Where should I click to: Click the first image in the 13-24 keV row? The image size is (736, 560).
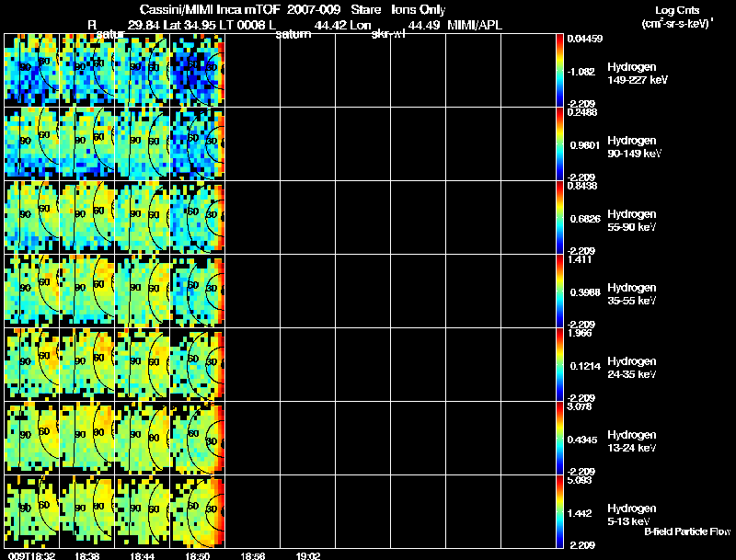pos(31,438)
